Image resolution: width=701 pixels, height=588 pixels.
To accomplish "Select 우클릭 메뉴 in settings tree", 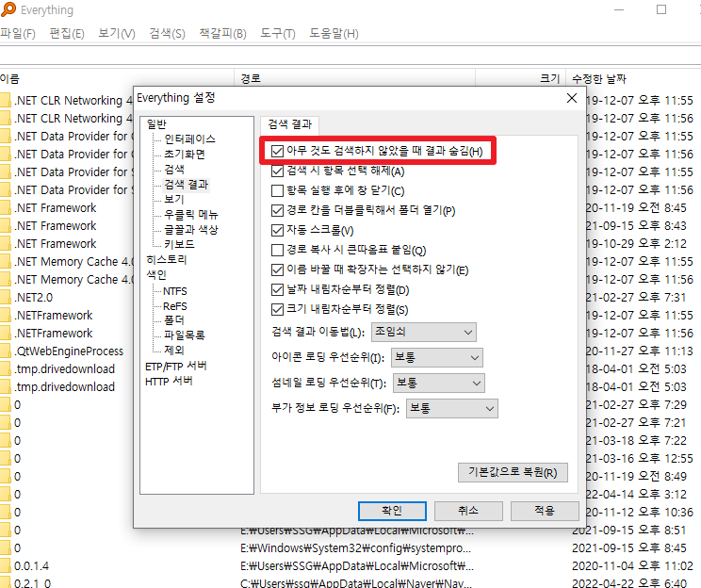I will [191, 215].
